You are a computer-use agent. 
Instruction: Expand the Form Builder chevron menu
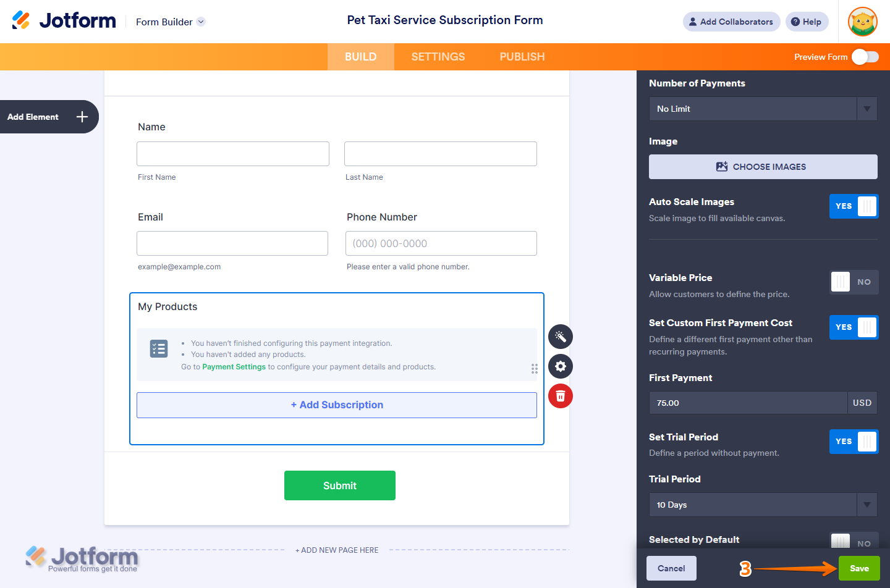[x=200, y=22]
